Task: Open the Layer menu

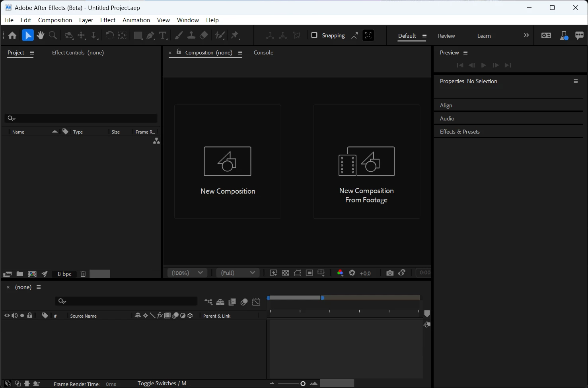Action: point(86,20)
